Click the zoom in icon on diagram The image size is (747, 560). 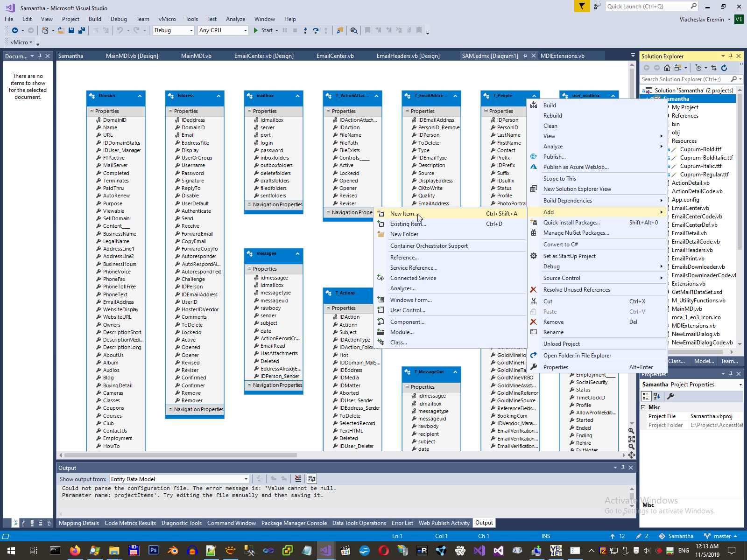tap(632, 431)
